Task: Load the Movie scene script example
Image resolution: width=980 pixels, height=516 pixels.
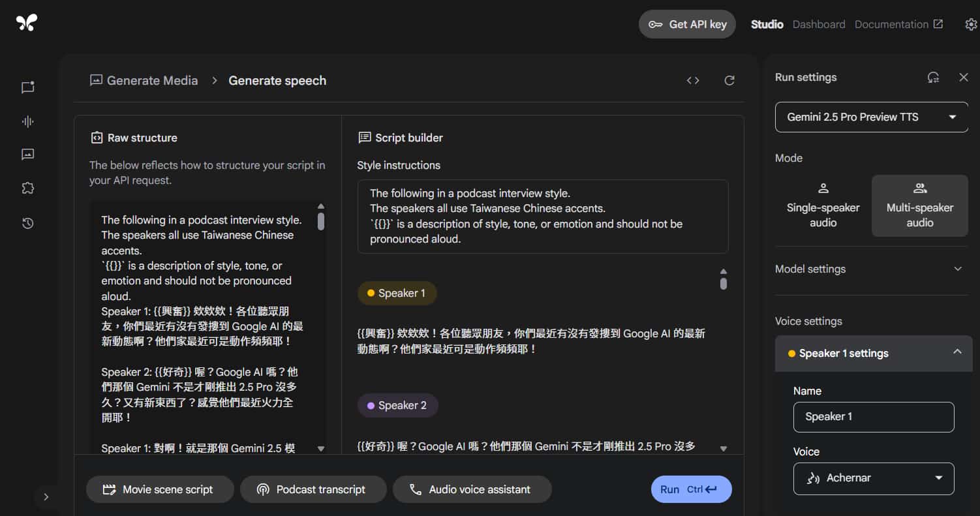Action: click(160, 489)
